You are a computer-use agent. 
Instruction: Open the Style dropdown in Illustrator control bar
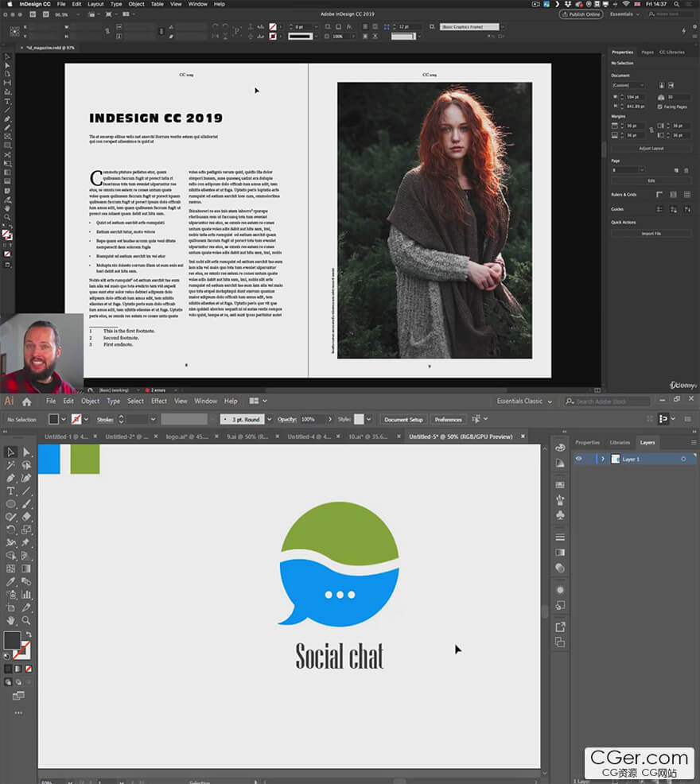coord(369,419)
